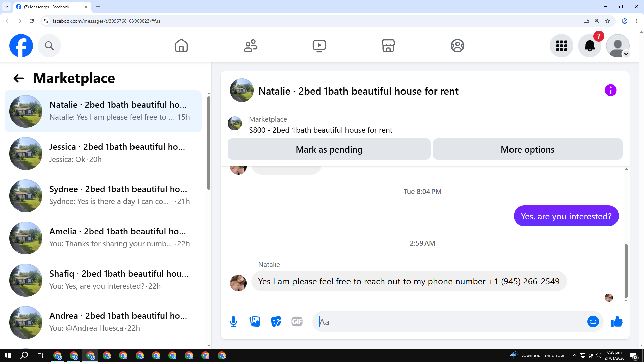Image resolution: width=644 pixels, height=362 pixels.
Task: Open conversation information purple icon
Action: pyautogui.click(x=610, y=90)
